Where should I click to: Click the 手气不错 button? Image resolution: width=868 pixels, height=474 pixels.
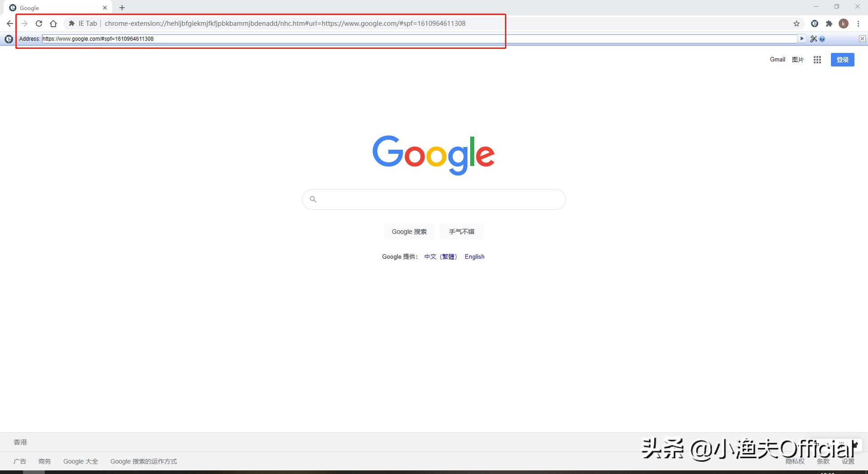[461, 231]
